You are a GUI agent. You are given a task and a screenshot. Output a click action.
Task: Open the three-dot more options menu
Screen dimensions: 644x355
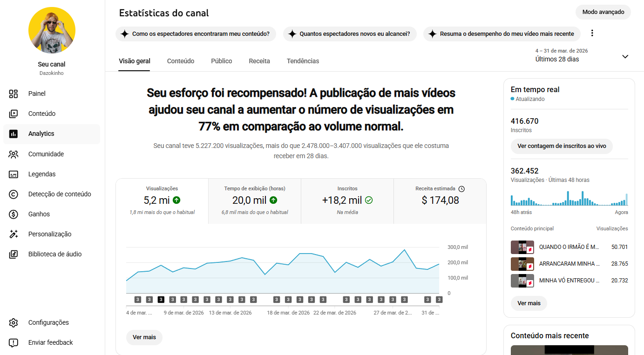pos(592,33)
